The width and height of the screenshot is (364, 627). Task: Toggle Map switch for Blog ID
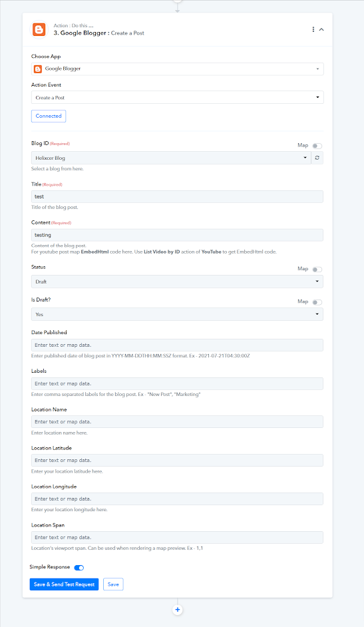tap(317, 146)
